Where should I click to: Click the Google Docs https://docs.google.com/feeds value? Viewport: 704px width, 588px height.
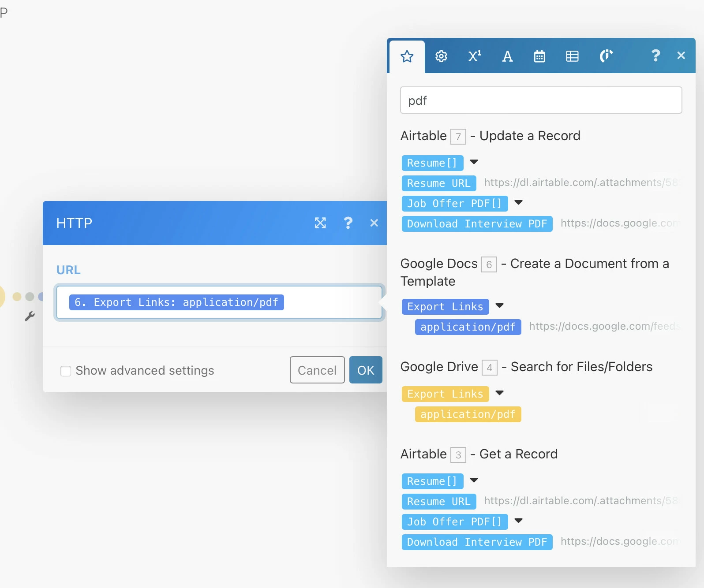coord(605,326)
